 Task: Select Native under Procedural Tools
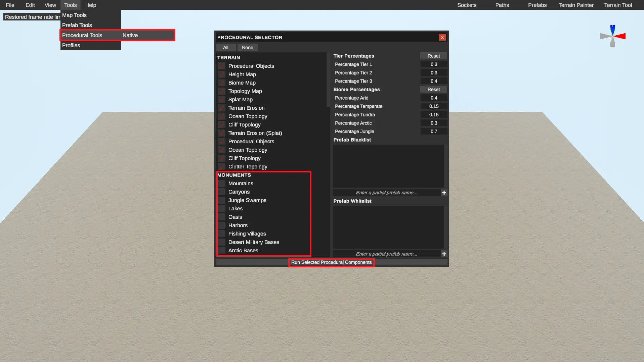pyautogui.click(x=130, y=36)
